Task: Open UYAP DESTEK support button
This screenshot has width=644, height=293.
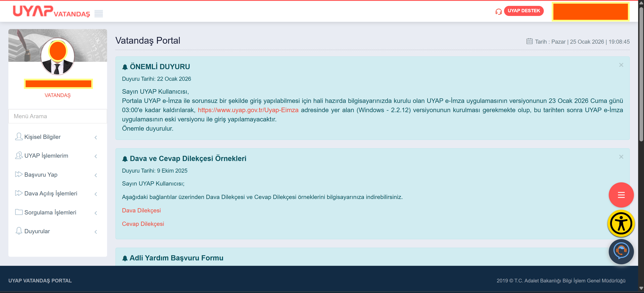Action: (523, 11)
